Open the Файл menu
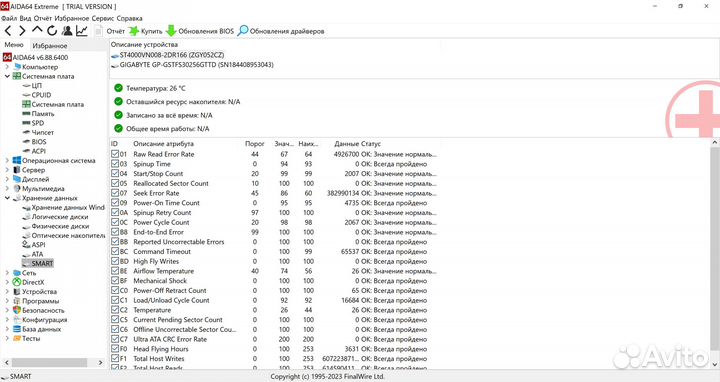Viewport: 720px width, 382px height. click(x=9, y=18)
